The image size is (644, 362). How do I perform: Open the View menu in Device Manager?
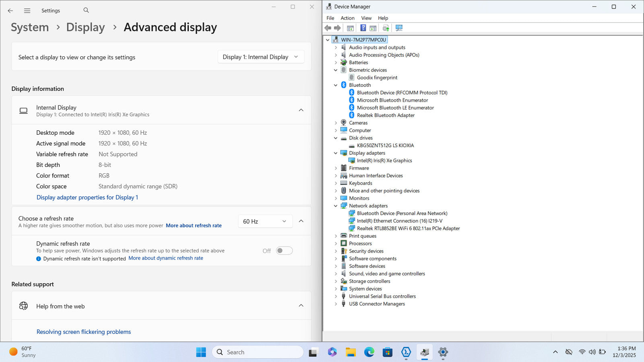(x=366, y=18)
